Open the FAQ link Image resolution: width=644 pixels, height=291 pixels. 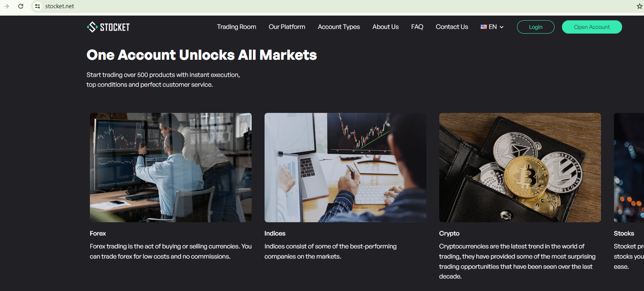click(x=417, y=27)
